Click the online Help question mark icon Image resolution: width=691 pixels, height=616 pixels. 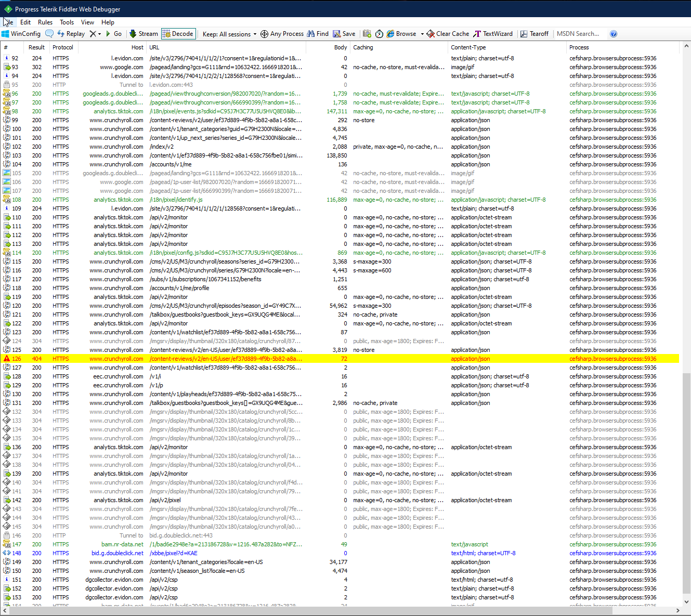click(x=614, y=33)
